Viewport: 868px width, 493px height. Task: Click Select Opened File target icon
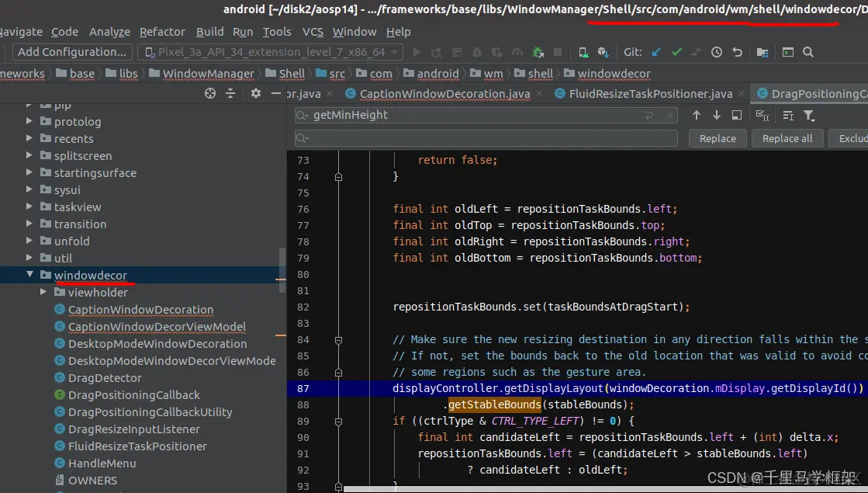(209, 94)
